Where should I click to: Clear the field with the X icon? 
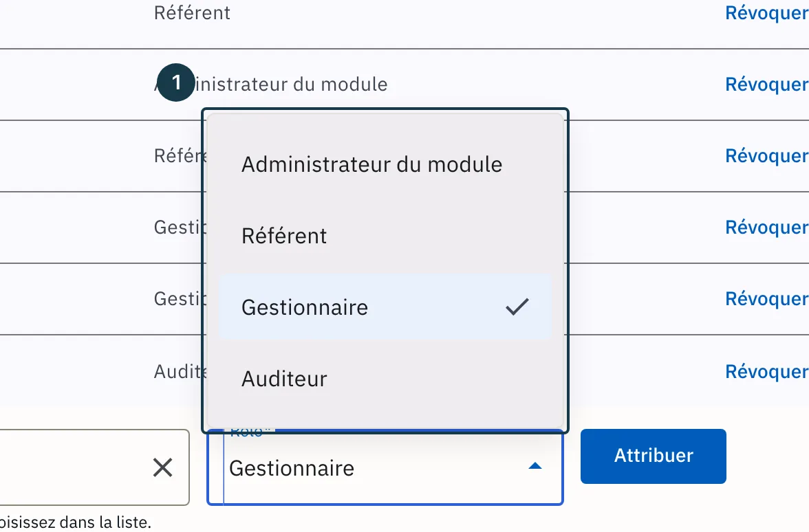(162, 467)
